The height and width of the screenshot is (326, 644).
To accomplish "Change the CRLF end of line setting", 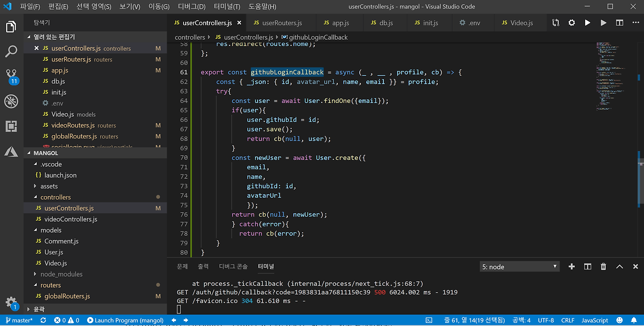I will click(x=568, y=320).
